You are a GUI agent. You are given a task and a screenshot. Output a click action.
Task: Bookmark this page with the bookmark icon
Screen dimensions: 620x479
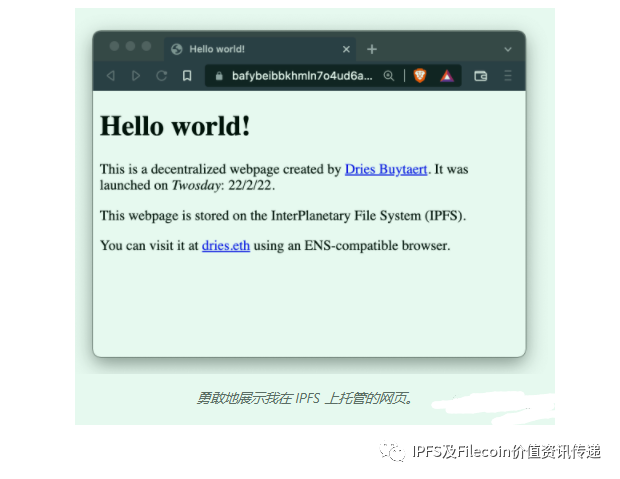point(187,75)
